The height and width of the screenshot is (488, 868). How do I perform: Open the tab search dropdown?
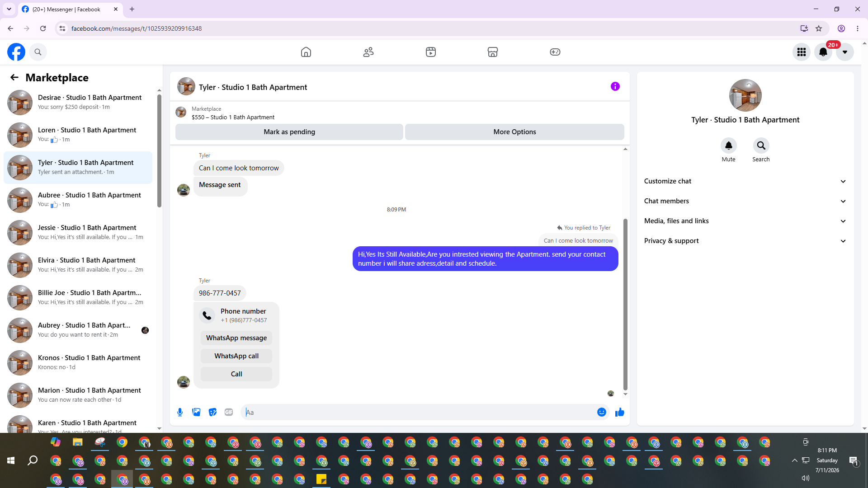click(x=9, y=9)
